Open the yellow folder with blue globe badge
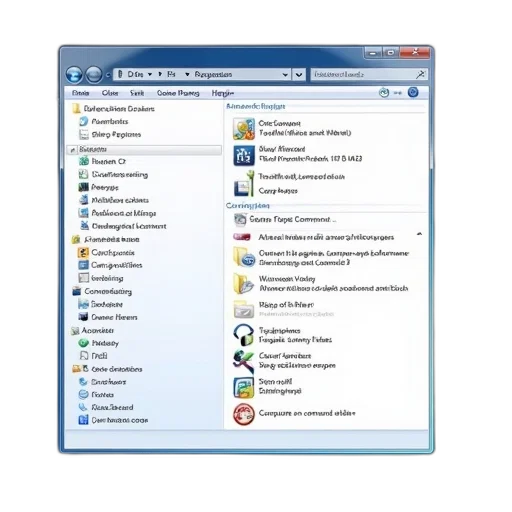Viewport: 512px width, 512px height. 244,257
